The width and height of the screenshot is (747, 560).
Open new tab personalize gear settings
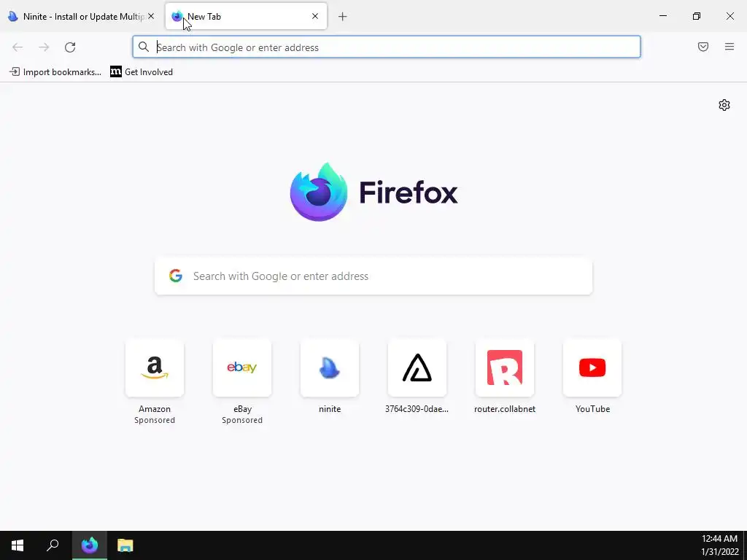[724, 105]
